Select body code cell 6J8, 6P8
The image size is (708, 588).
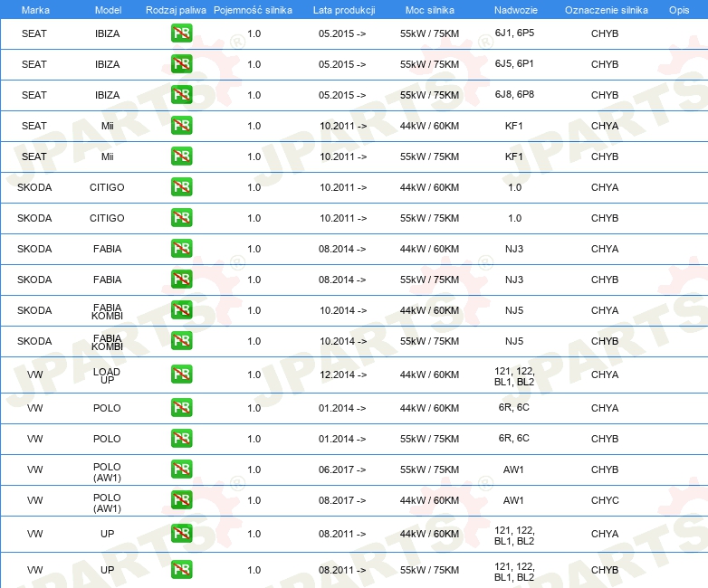click(x=514, y=94)
